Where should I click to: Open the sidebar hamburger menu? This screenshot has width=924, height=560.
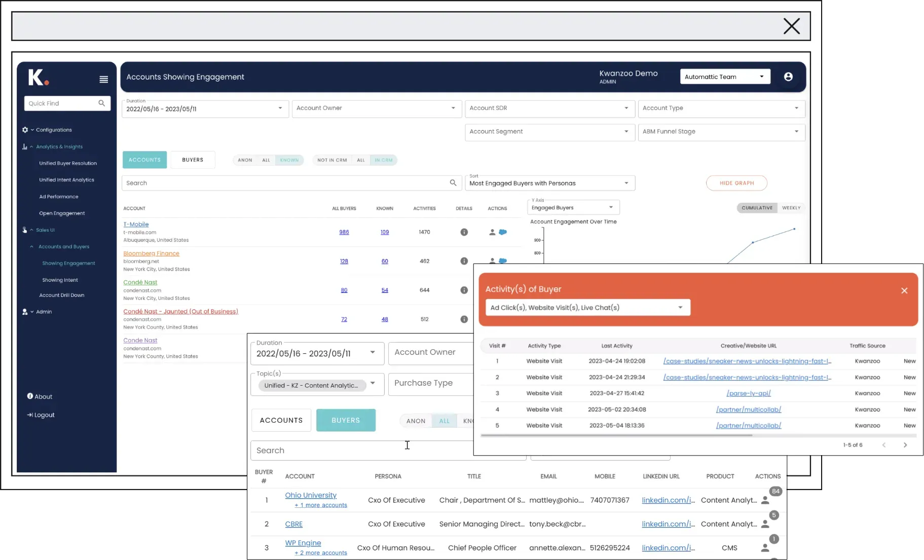tap(103, 79)
